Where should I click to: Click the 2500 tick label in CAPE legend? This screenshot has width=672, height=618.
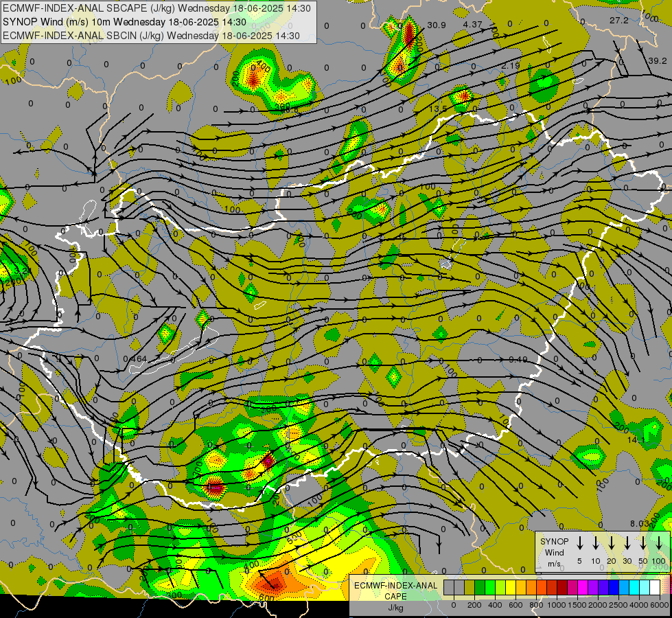(x=618, y=605)
